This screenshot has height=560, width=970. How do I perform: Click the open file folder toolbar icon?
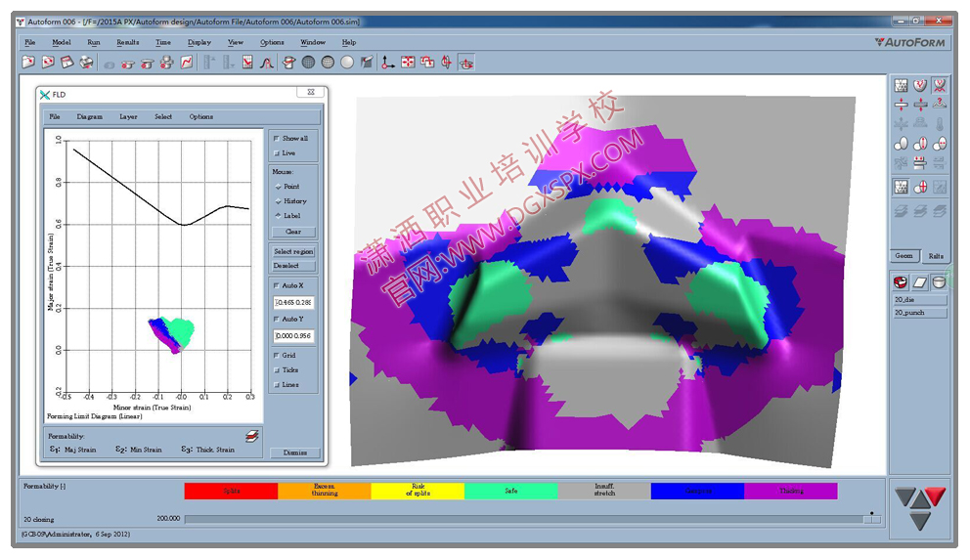coord(27,63)
